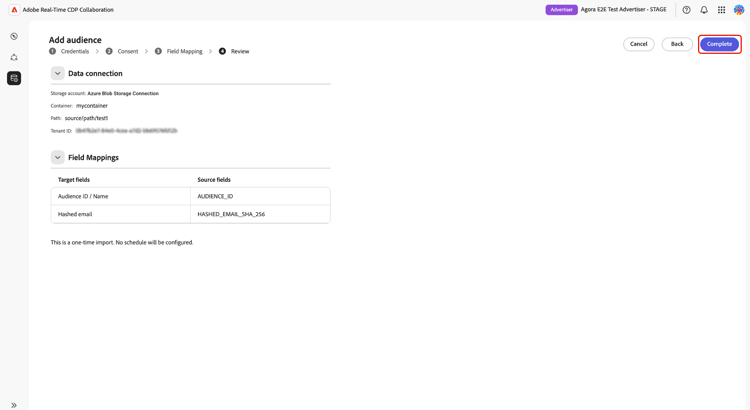Expand the sidebar with double-chevron icon

coord(14,405)
